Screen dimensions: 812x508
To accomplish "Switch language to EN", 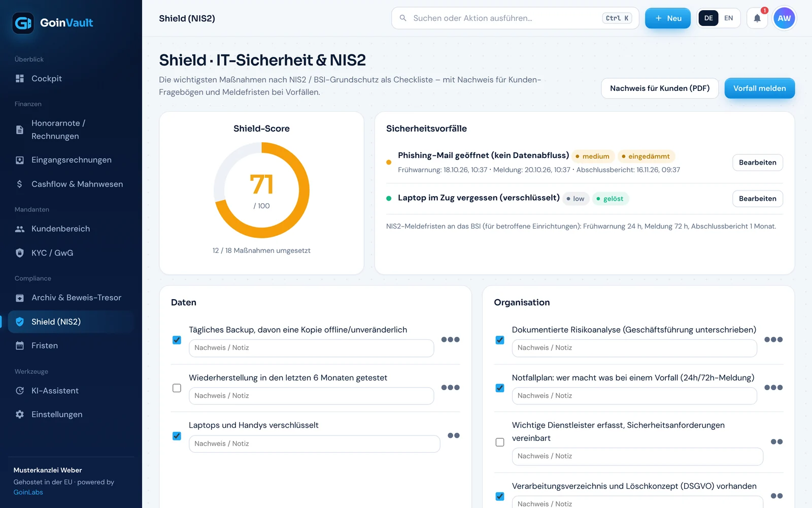I will click(x=729, y=18).
